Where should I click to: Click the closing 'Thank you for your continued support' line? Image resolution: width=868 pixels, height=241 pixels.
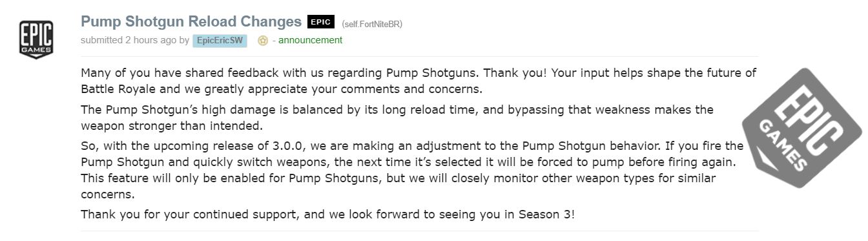pos(327,214)
